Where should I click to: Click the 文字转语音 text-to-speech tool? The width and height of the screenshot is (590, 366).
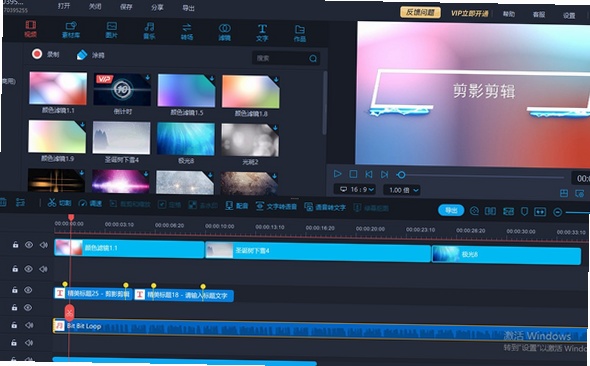click(276, 206)
